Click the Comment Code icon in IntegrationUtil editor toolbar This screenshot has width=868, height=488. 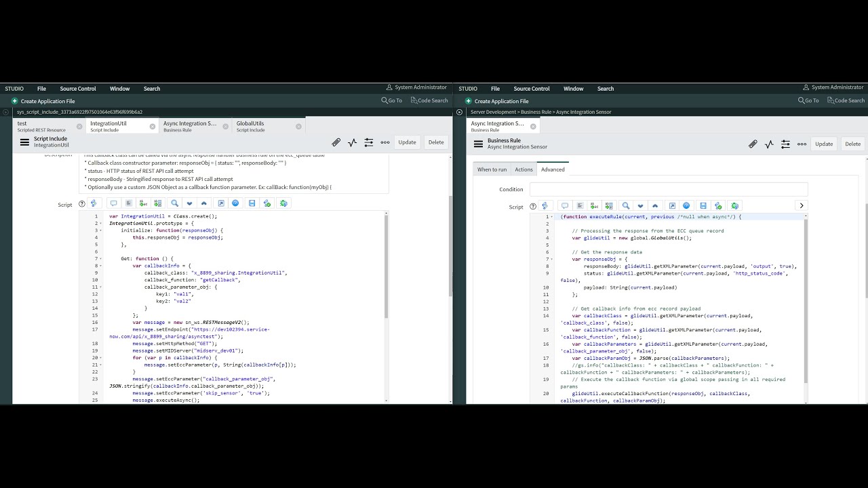tap(114, 203)
